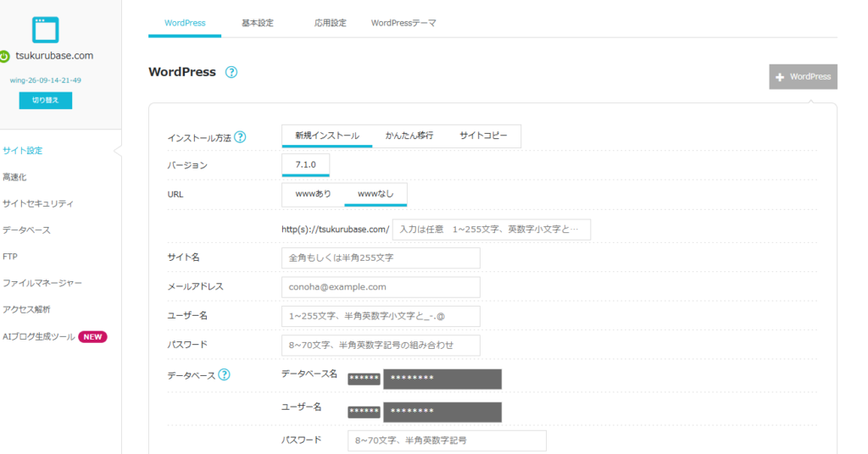This screenshot has height=454, width=868.
Task: Click the masked database ユーザー名 prefix box
Action: (x=364, y=412)
